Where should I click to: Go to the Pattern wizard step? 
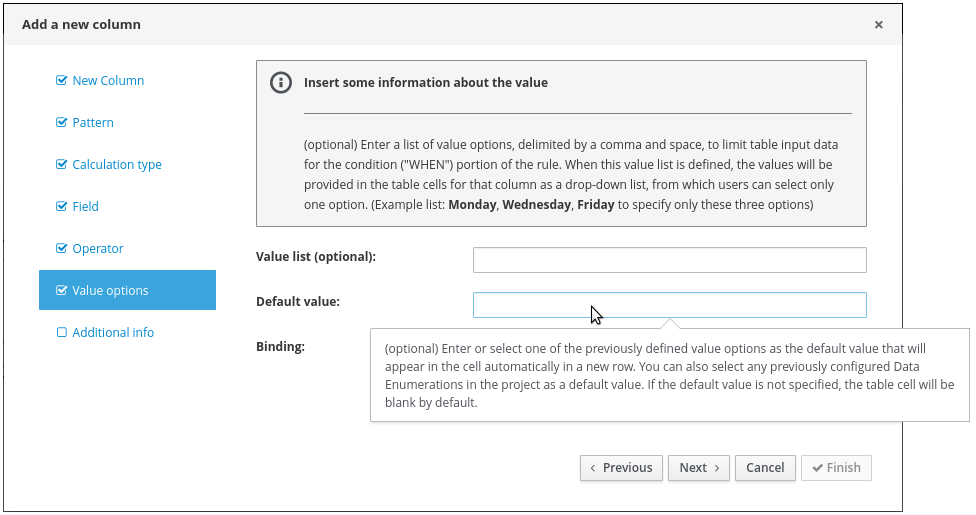(x=93, y=123)
